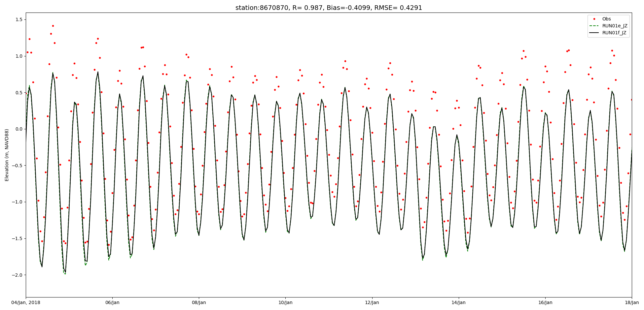Click the 1.5 y-axis tick label
The image size is (644, 310).
[18, 20]
